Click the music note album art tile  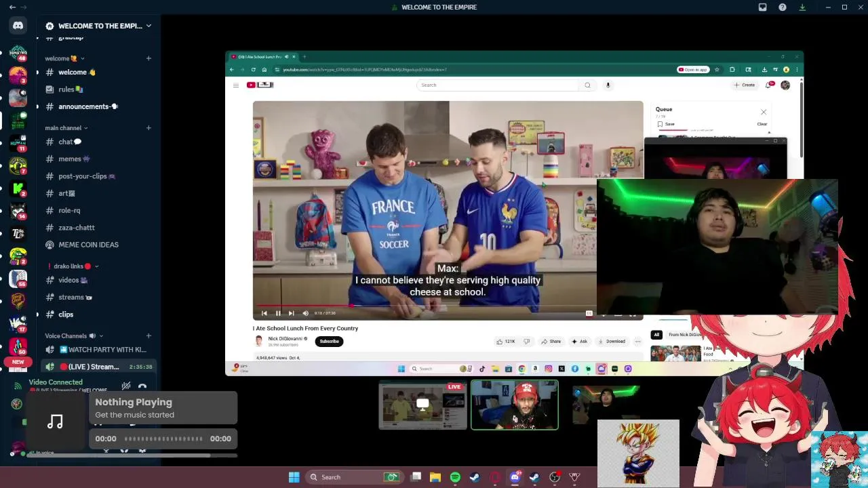click(x=56, y=422)
